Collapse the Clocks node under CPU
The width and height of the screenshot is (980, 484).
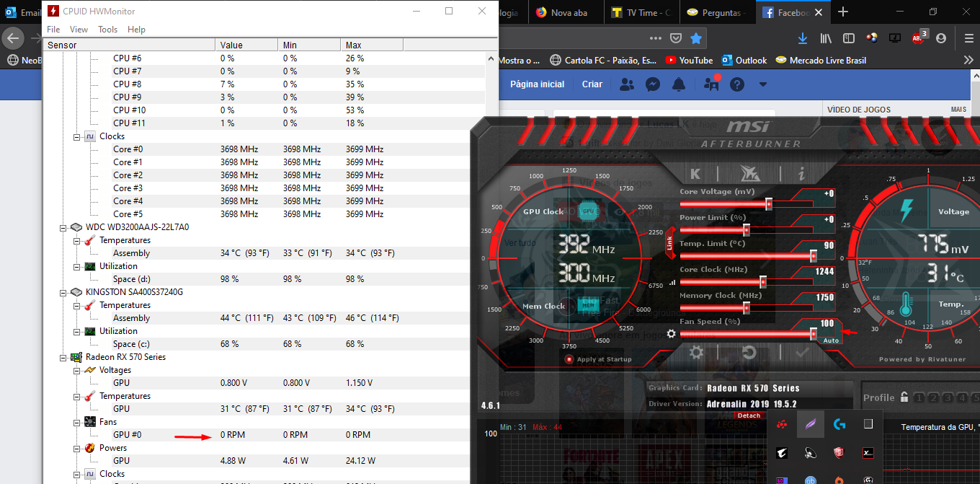77,136
